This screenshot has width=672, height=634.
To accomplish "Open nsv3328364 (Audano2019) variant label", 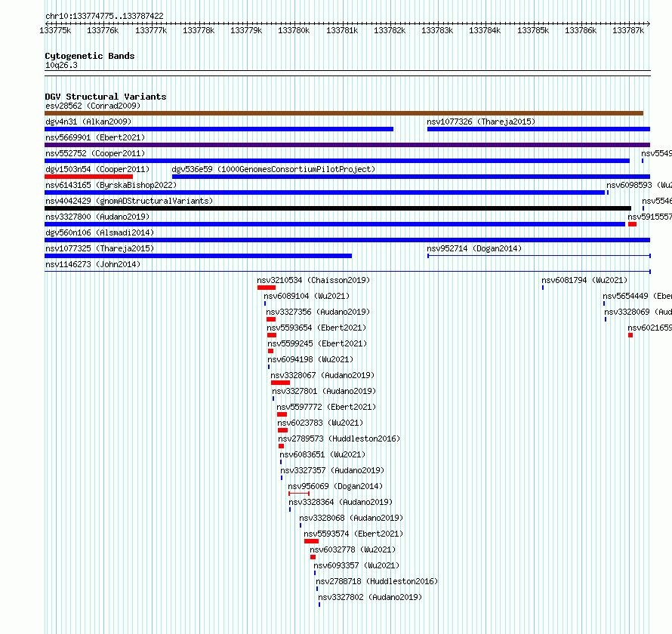I will pyautogui.click(x=341, y=502).
